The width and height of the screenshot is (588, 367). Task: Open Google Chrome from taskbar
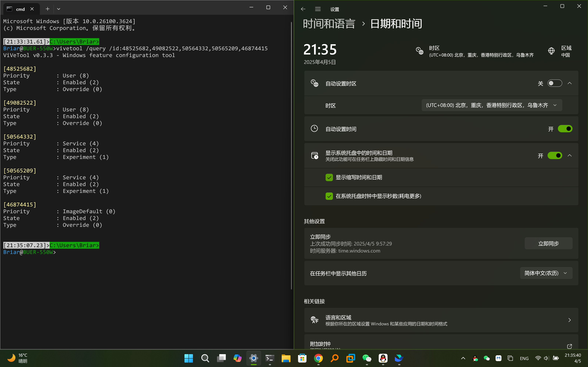[x=318, y=358]
